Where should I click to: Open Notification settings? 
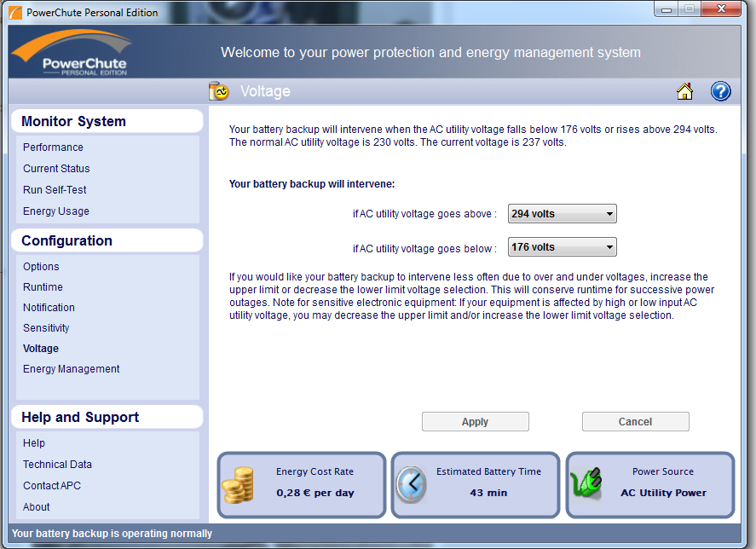[x=49, y=307]
